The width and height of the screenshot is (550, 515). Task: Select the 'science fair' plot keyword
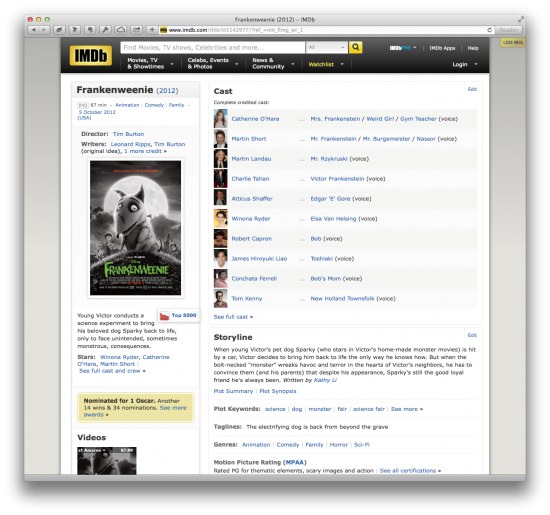coord(369,409)
